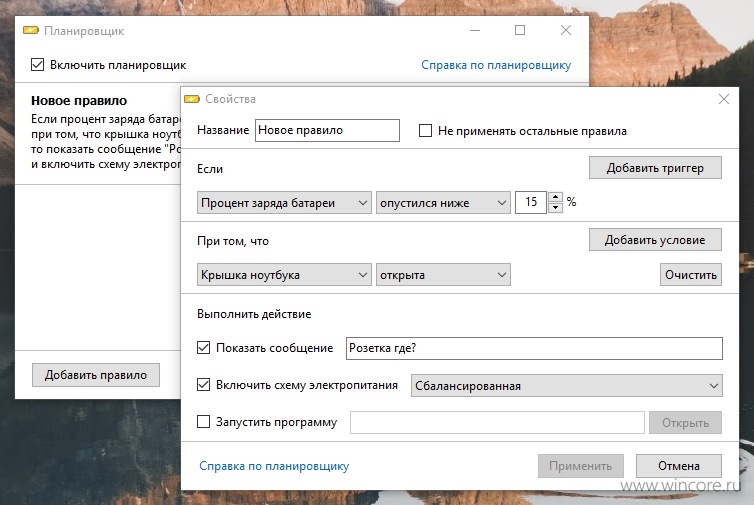
Task: Enable the Запустить программу checkbox
Action: 203,422
